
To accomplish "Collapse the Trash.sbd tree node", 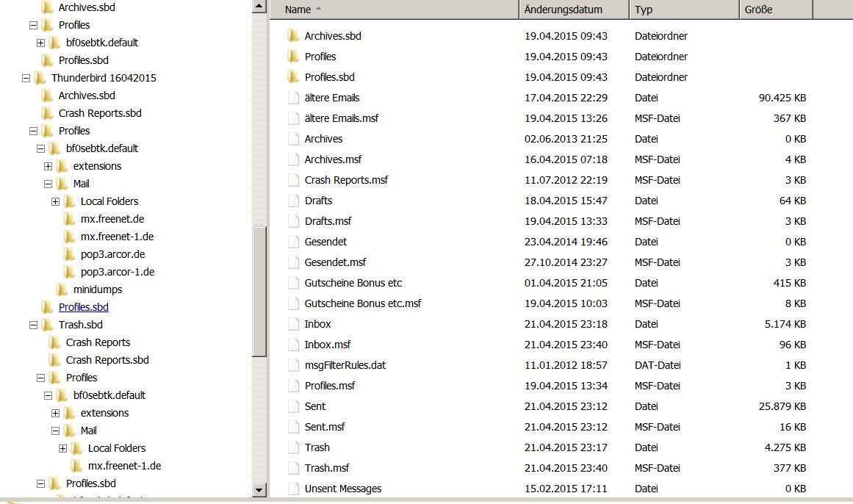I will 33,325.
